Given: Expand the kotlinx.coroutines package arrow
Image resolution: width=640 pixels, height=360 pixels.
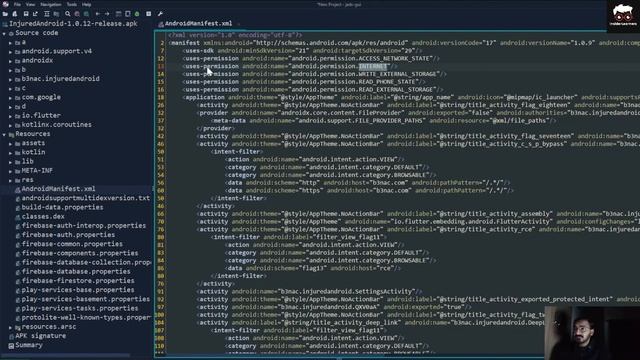Looking at the screenshot, I should pyautogui.click(x=11, y=125).
